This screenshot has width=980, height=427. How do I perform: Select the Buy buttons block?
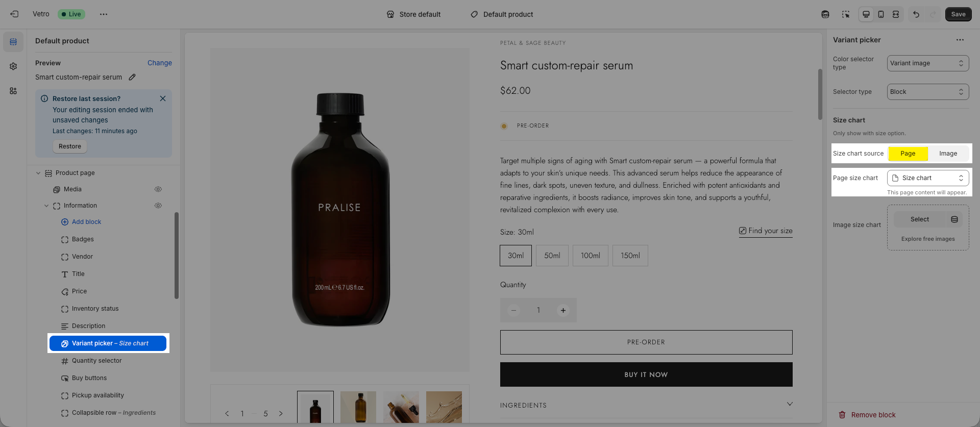pos(89,378)
